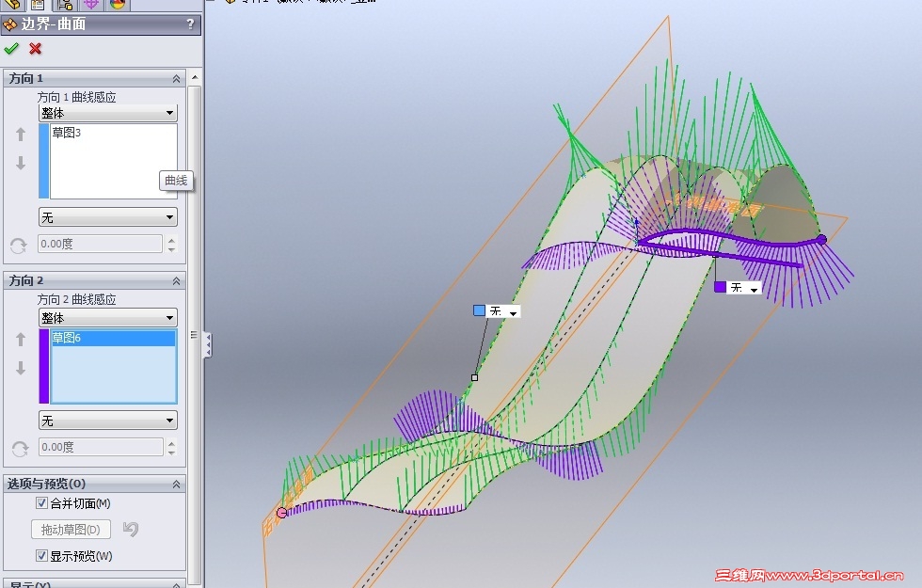Select 草图6 in direction 2 list
Viewport: 922px width, 588px height.
(x=113, y=338)
